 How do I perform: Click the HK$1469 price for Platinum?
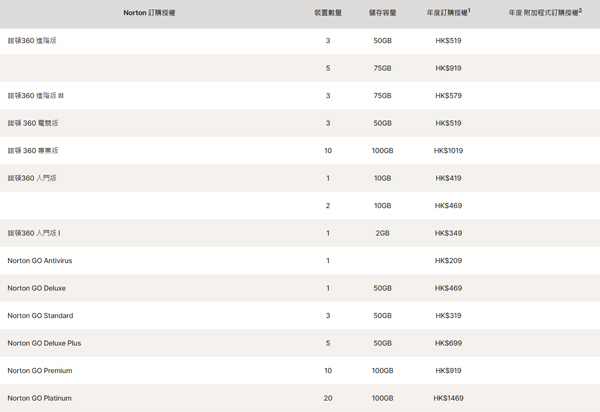(x=448, y=398)
